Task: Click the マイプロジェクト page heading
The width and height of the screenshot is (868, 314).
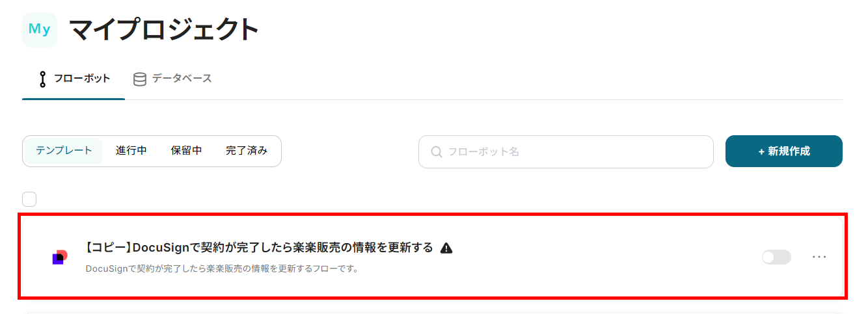Action: (164, 30)
